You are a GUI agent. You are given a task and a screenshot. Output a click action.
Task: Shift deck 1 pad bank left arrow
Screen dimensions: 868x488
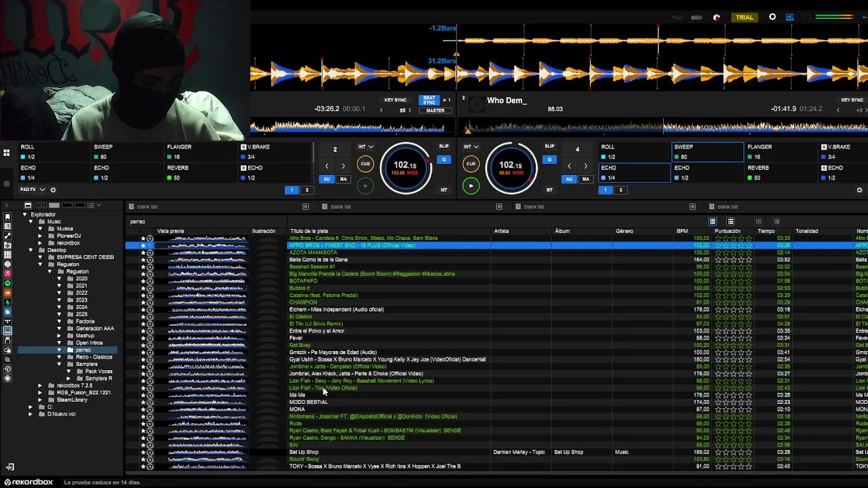326,166
